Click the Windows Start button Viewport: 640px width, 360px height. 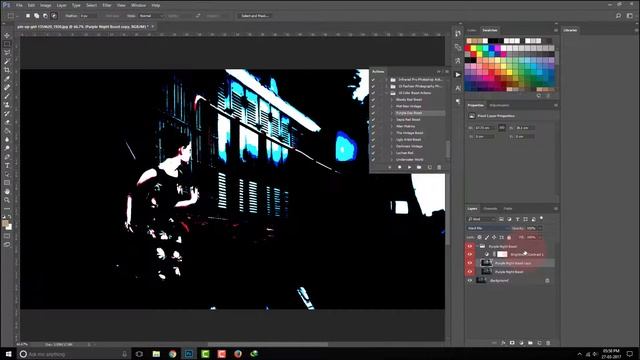pos(8,354)
